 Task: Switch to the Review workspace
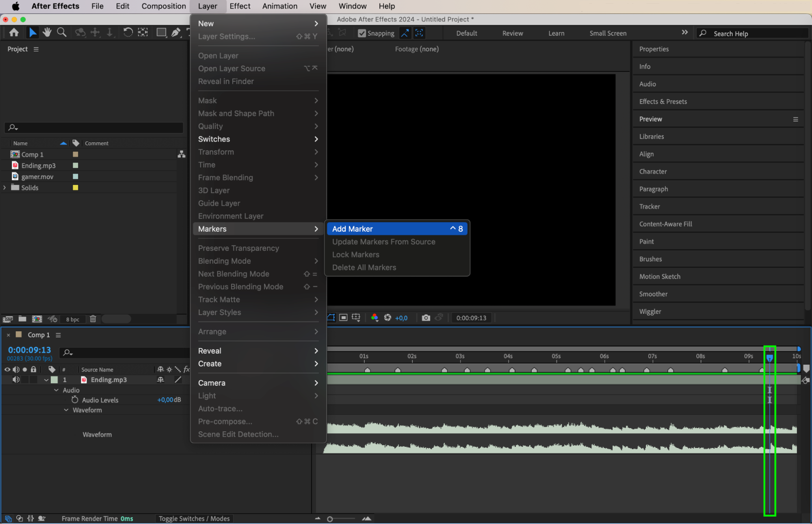[x=512, y=33]
